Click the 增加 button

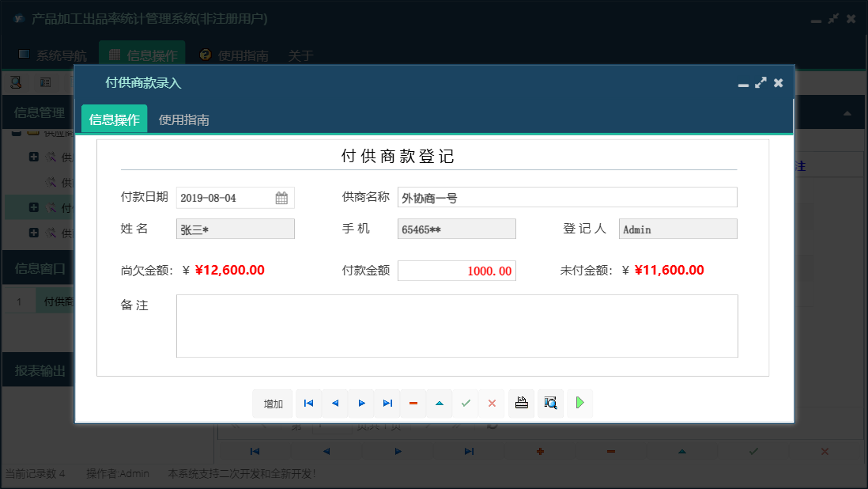click(272, 404)
